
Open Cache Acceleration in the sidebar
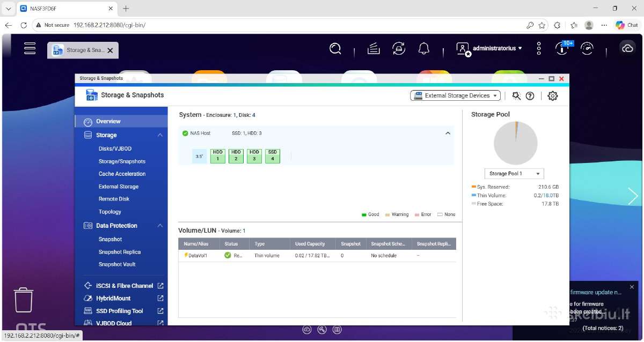(x=122, y=174)
